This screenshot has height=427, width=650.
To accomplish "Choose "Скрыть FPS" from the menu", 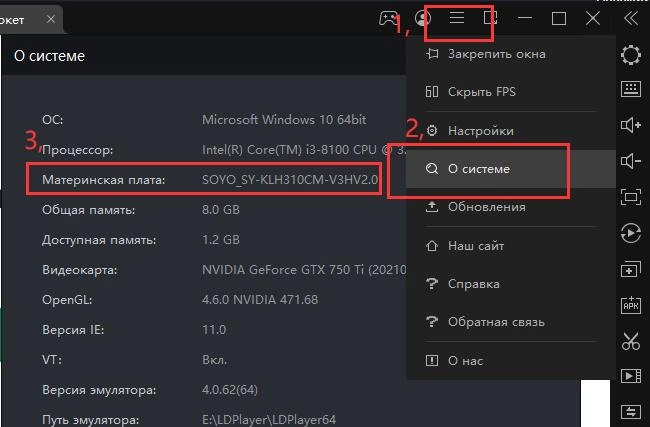I will [482, 92].
